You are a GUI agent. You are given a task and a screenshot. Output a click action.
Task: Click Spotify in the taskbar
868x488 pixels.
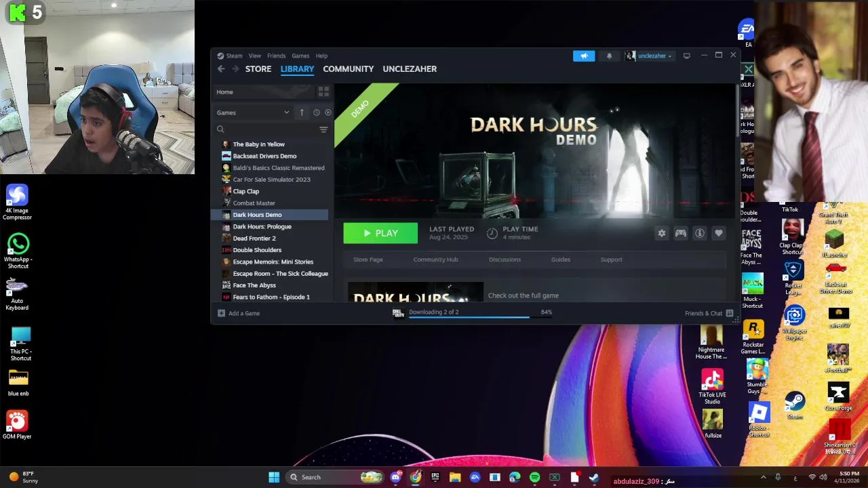click(x=534, y=477)
